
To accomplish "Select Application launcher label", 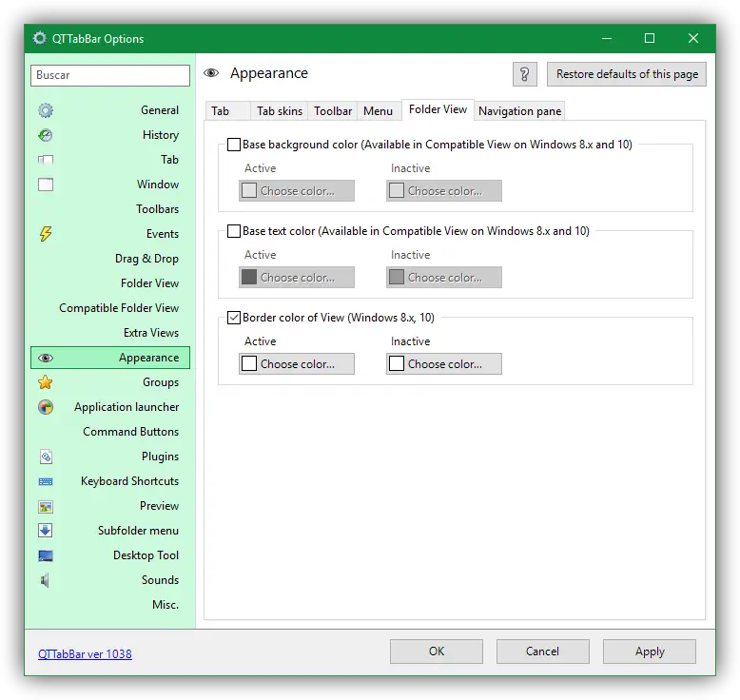I will pos(127,407).
